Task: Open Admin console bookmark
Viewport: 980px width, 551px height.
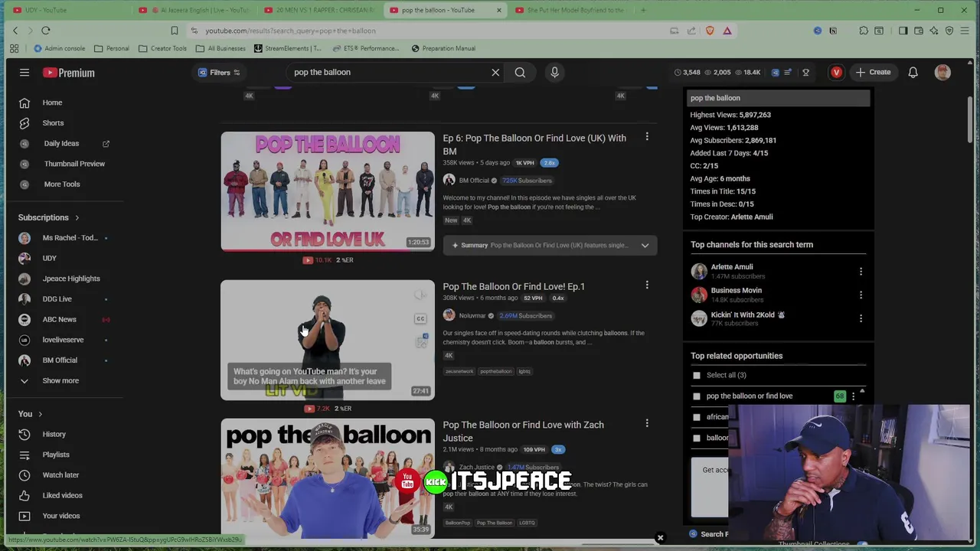Action: (59, 48)
